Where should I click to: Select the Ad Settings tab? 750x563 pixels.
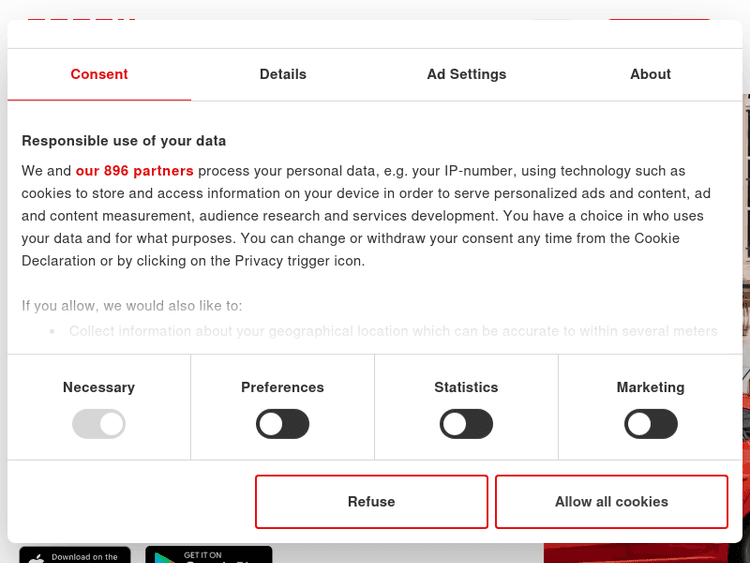pyautogui.click(x=466, y=74)
